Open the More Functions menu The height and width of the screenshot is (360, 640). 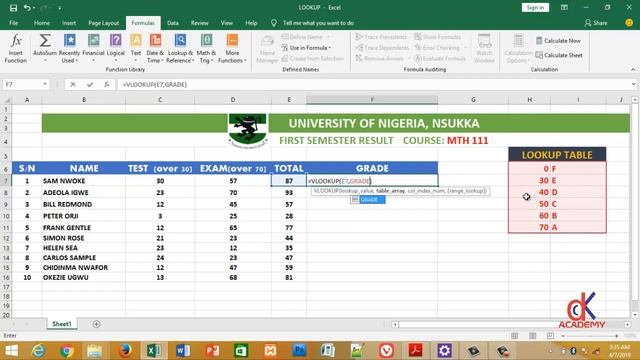pyautogui.click(x=232, y=49)
